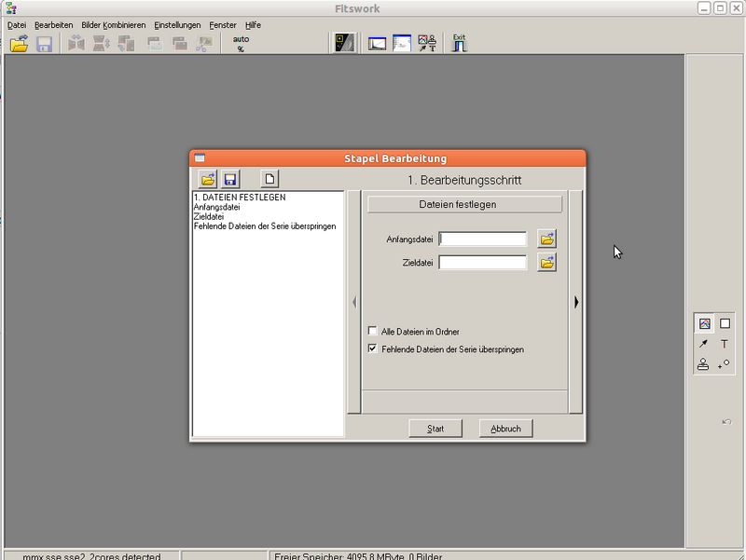Image resolution: width=746 pixels, height=560 pixels.
Task: Open the marker and text tools icon
Action: point(425,42)
